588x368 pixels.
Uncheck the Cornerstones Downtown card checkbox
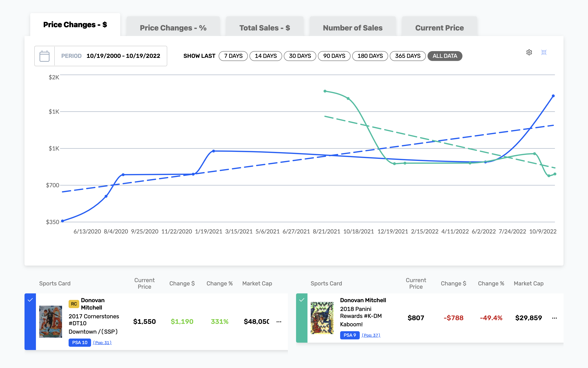click(x=30, y=300)
